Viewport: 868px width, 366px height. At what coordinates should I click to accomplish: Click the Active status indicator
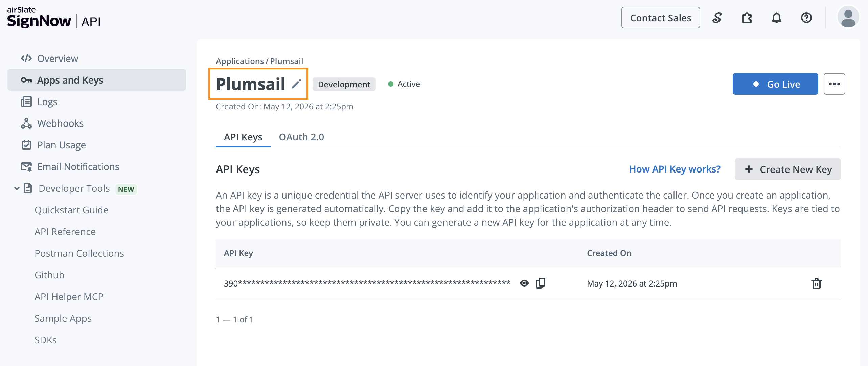pyautogui.click(x=404, y=84)
